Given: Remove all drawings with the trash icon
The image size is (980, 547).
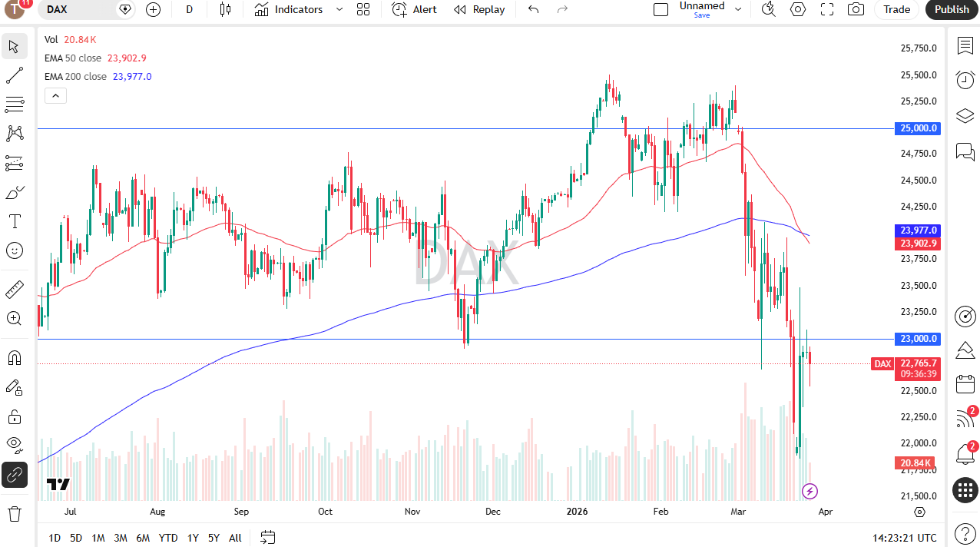Looking at the screenshot, I should point(14,513).
